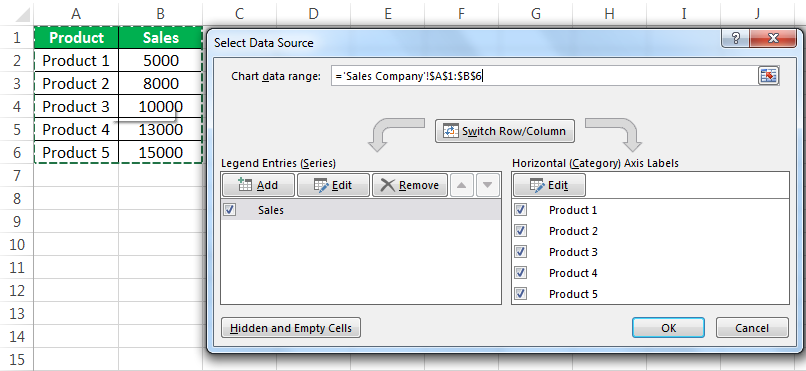806x371 pixels.
Task: Move series up with the arrow
Action: click(x=462, y=185)
